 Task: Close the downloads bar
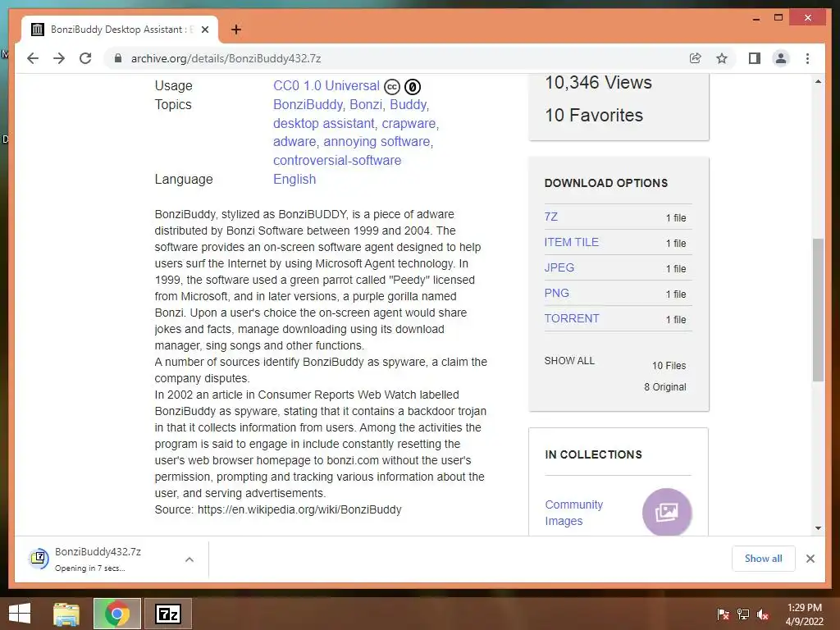pyautogui.click(x=810, y=559)
